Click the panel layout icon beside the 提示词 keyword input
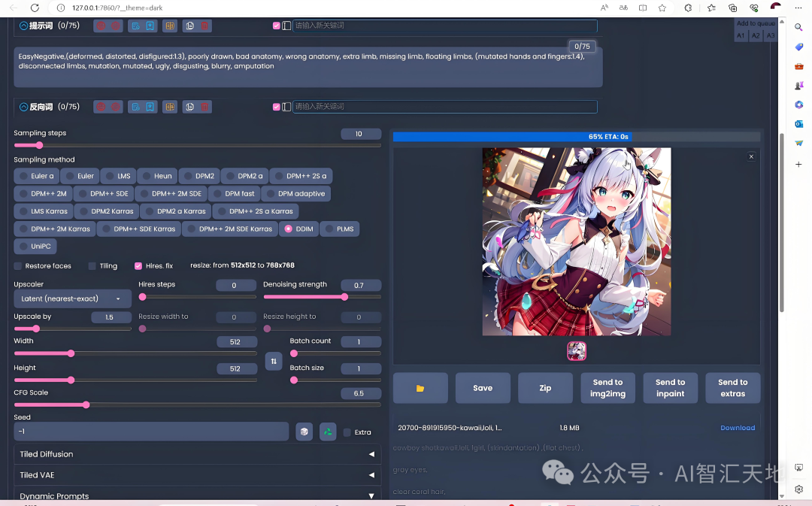 pos(286,26)
